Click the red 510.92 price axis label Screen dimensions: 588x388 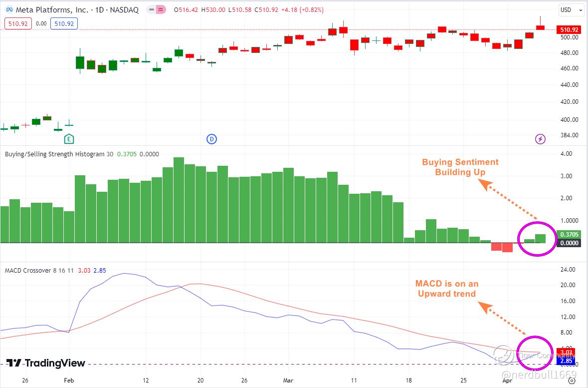pos(569,29)
